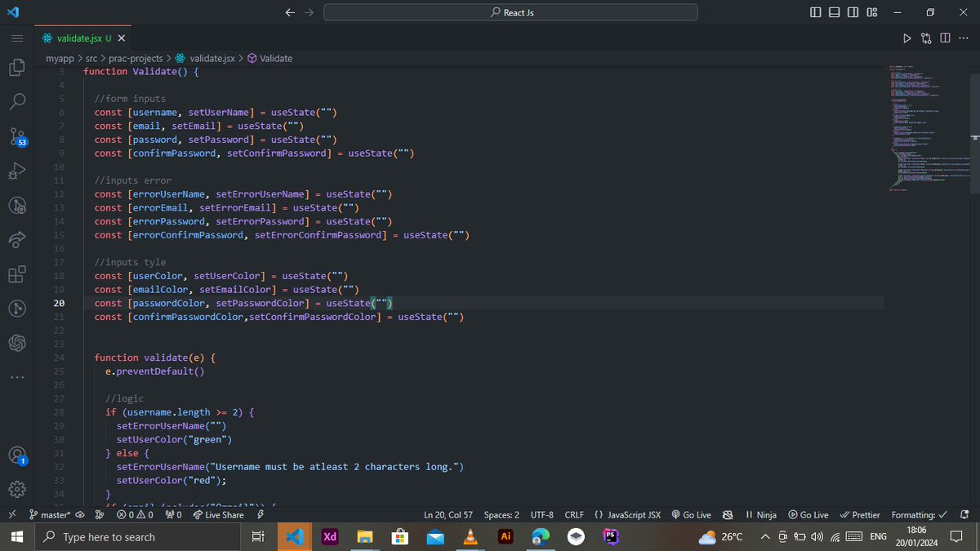The image size is (980, 551).
Task: Toggle the bottom Panel visibility
Action: click(834, 11)
